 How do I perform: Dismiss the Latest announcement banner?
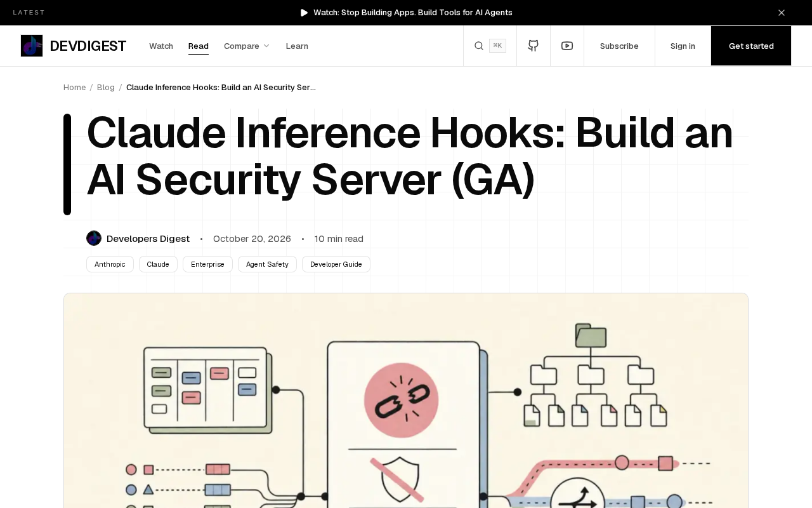[x=782, y=13]
